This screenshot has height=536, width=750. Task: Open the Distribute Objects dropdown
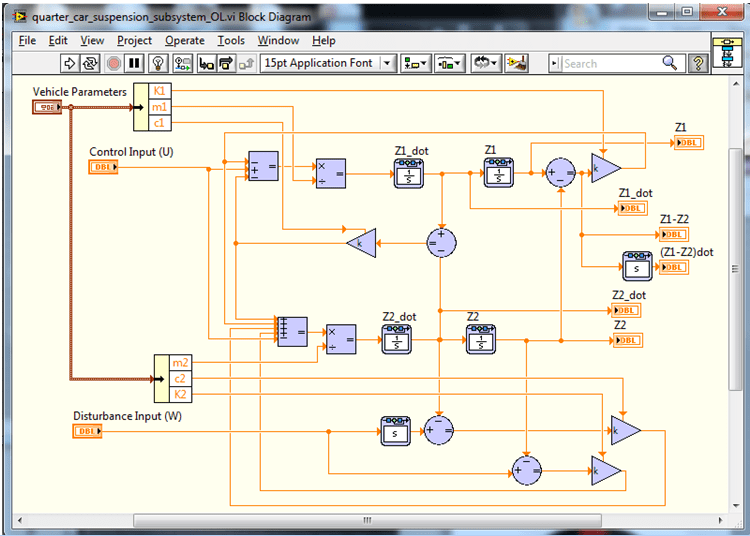click(449, 63)
